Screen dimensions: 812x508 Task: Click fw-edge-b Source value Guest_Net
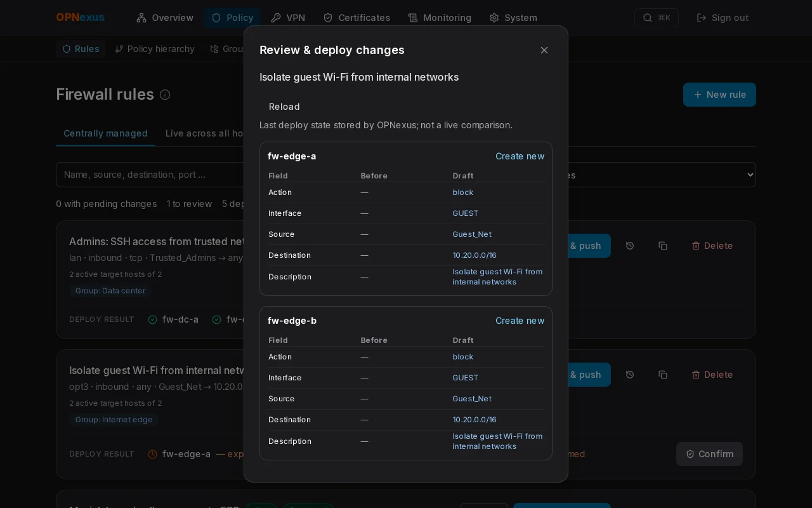coord(472,399)
